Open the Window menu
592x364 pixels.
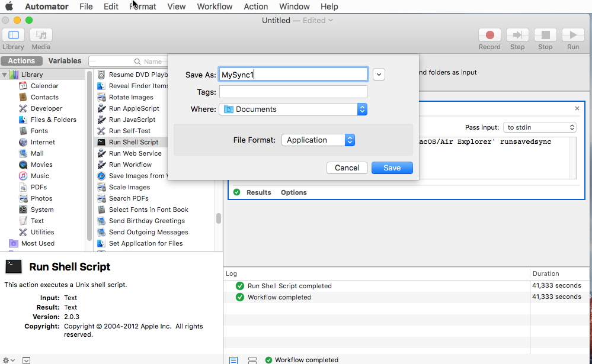(295, 7)
